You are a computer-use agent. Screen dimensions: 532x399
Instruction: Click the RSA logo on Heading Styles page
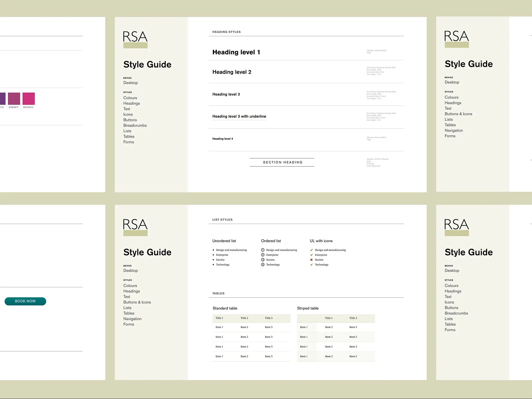tap(135, 39)
